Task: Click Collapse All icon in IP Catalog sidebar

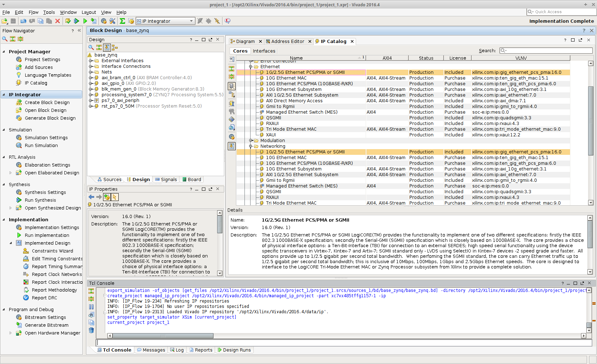Action: coord(232,68)
